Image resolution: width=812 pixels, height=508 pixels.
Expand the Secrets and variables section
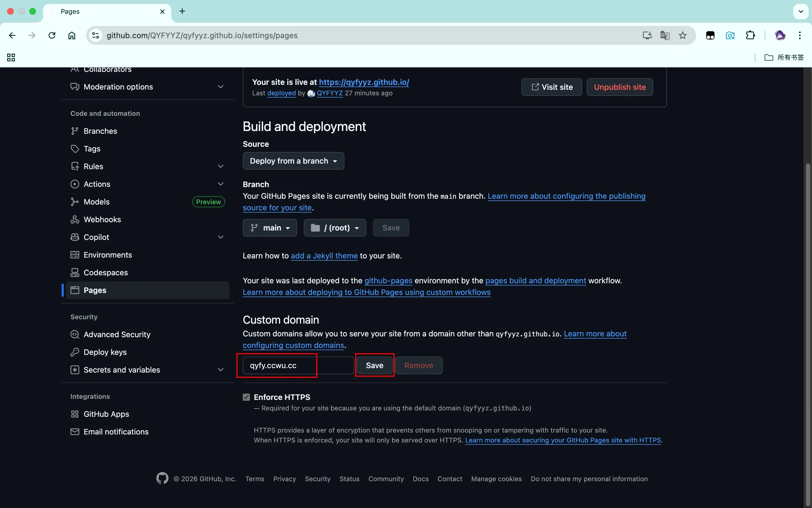click(x=221, y=370)
